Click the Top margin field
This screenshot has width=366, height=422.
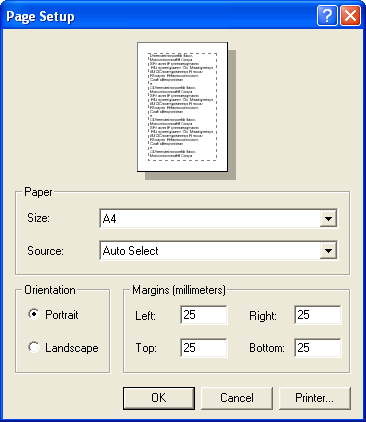tap(204, 348)
